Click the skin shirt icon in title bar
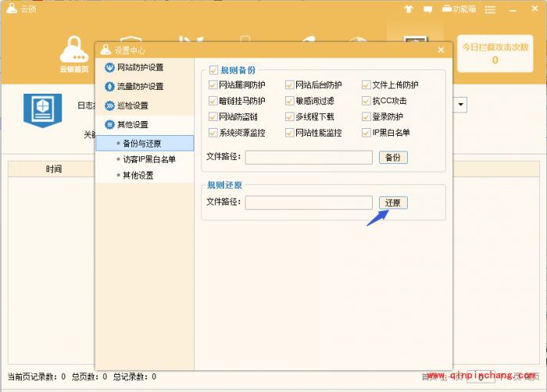The image size is (547, 392). tap(409, 9)
